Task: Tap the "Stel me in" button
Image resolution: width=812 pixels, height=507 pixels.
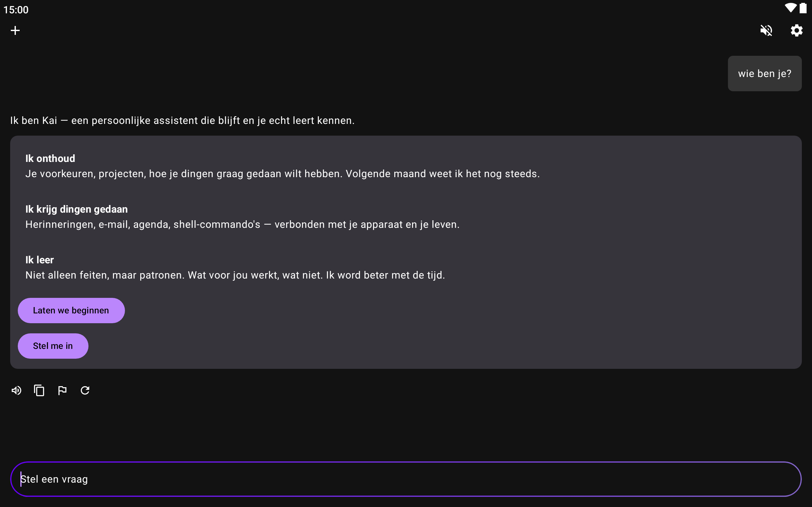Action: coord(53,346)
